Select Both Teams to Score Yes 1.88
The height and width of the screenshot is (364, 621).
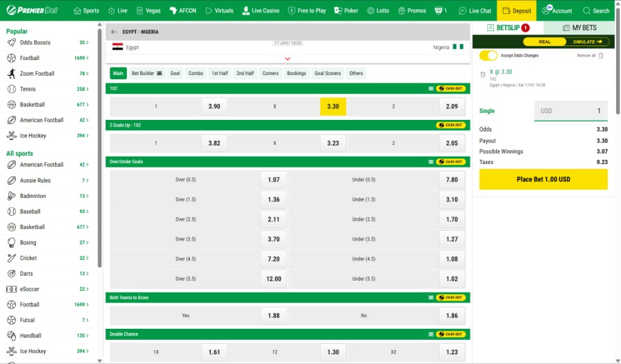(274, 315)
